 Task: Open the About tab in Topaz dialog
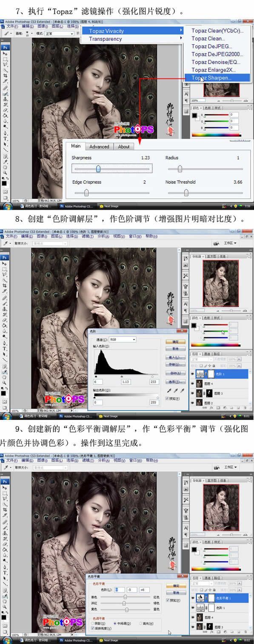click(x=124, y=147)
